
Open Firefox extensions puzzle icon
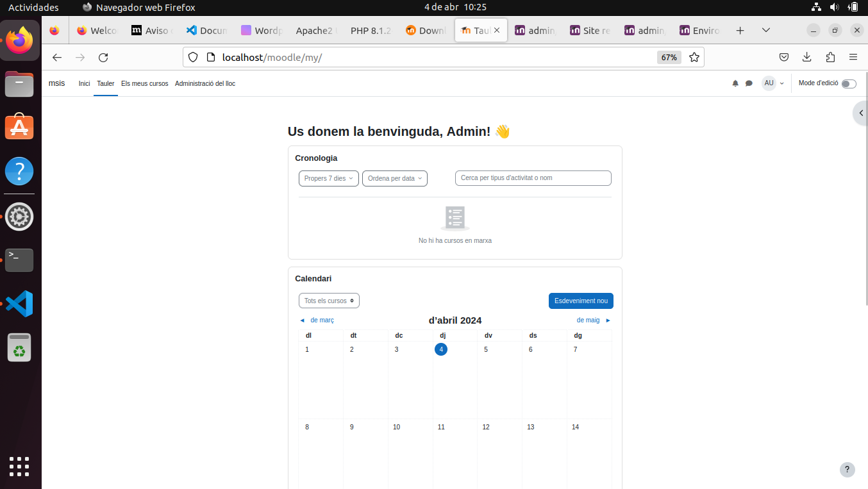point(830,57)
